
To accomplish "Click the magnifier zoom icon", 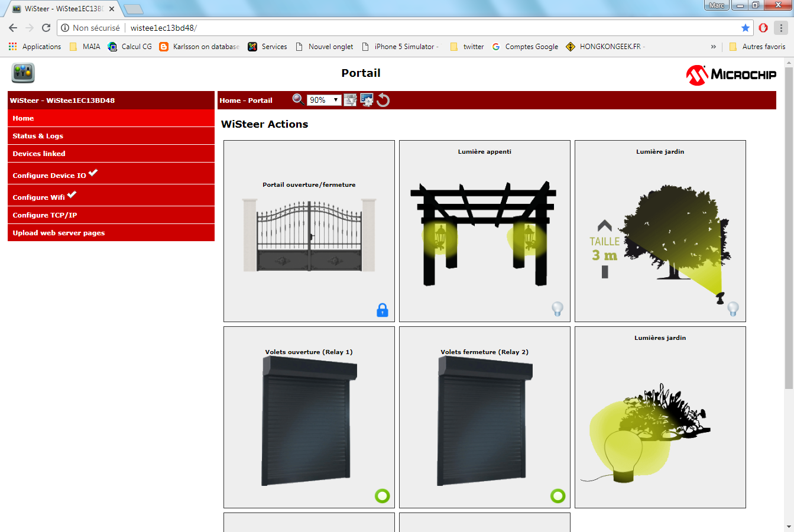I will click(299, 99).
